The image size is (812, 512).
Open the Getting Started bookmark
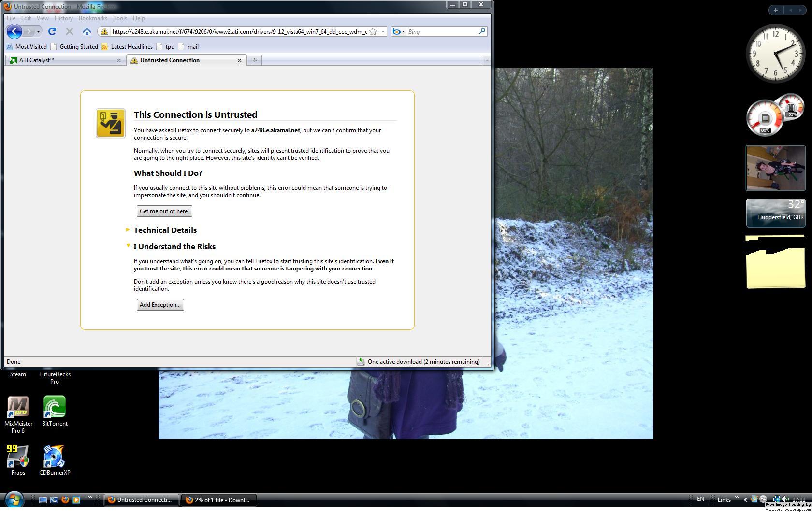pyautogui.click(x=74, y=47)
